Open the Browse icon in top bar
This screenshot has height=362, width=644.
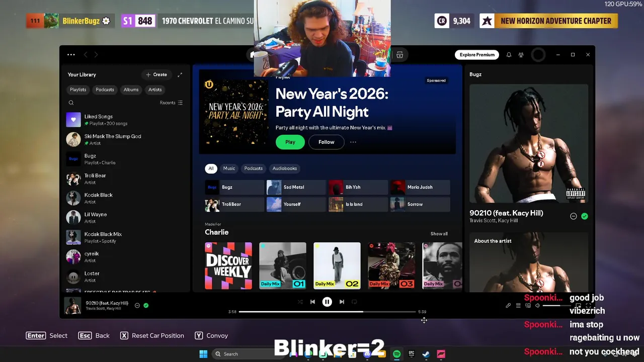pos(399,55)
